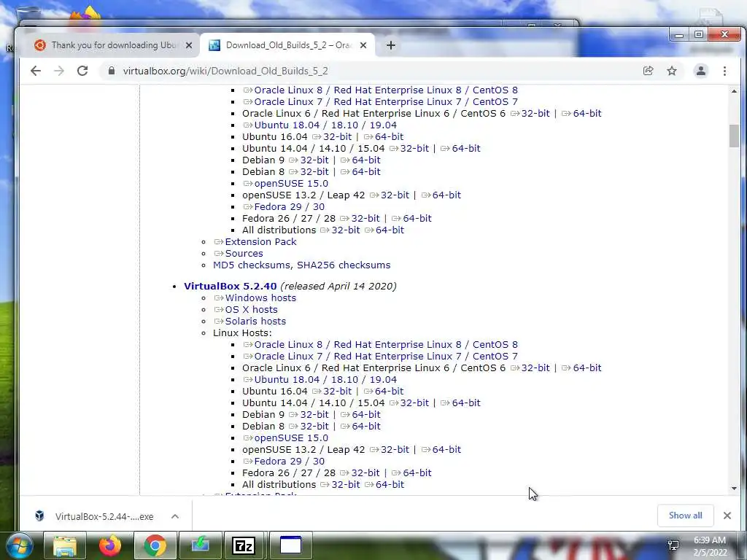This screenshot has height=560, width=747.
Task: Open the VirtualBox-5.2.44 downloaded exe file
Action: point(104,517)
